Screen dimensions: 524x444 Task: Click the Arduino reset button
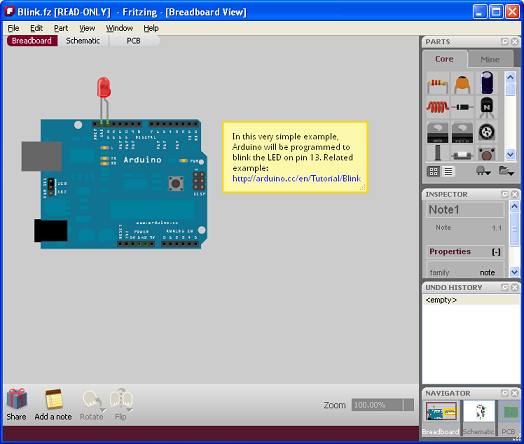(176, 183)
